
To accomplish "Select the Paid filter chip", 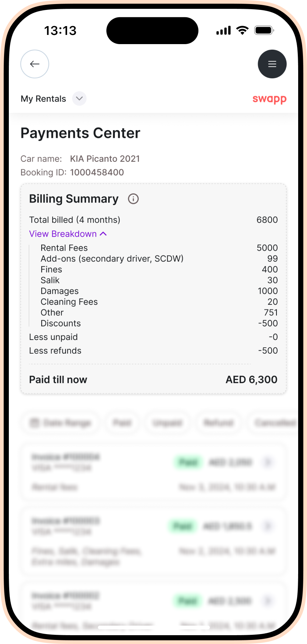I will tap(122, 423).
